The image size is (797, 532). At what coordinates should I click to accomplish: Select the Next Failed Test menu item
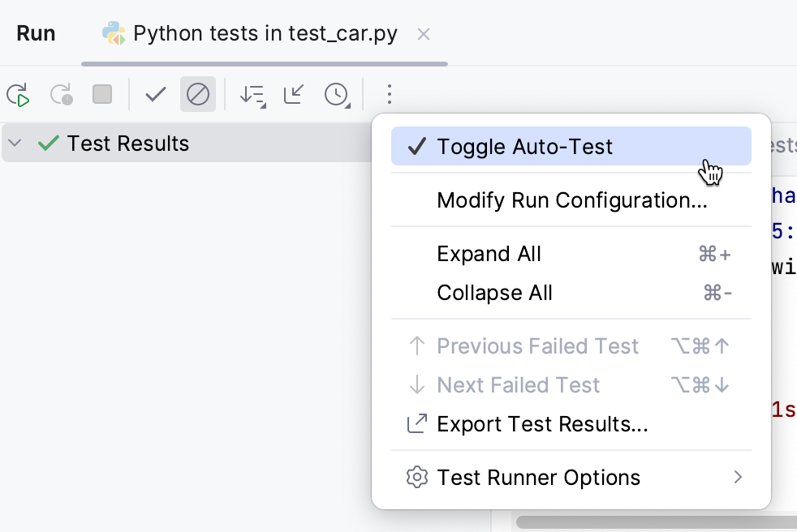(x=518, y=384)
